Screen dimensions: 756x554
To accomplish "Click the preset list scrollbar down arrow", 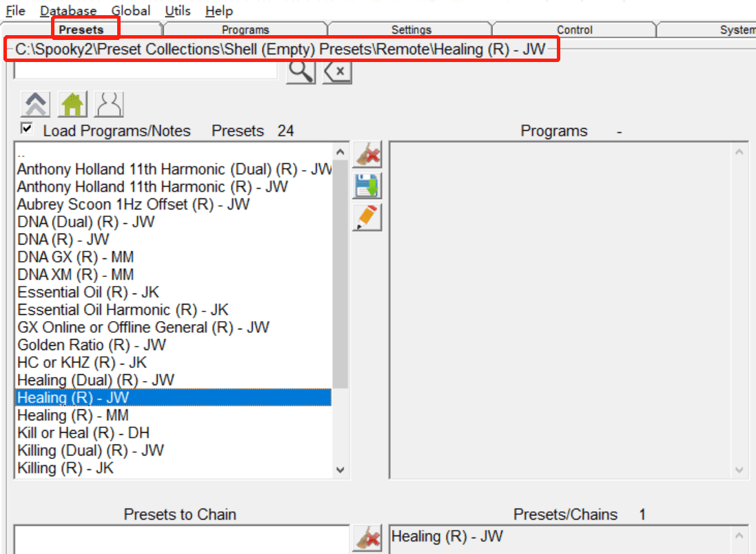I will click(x=340, y=469).
